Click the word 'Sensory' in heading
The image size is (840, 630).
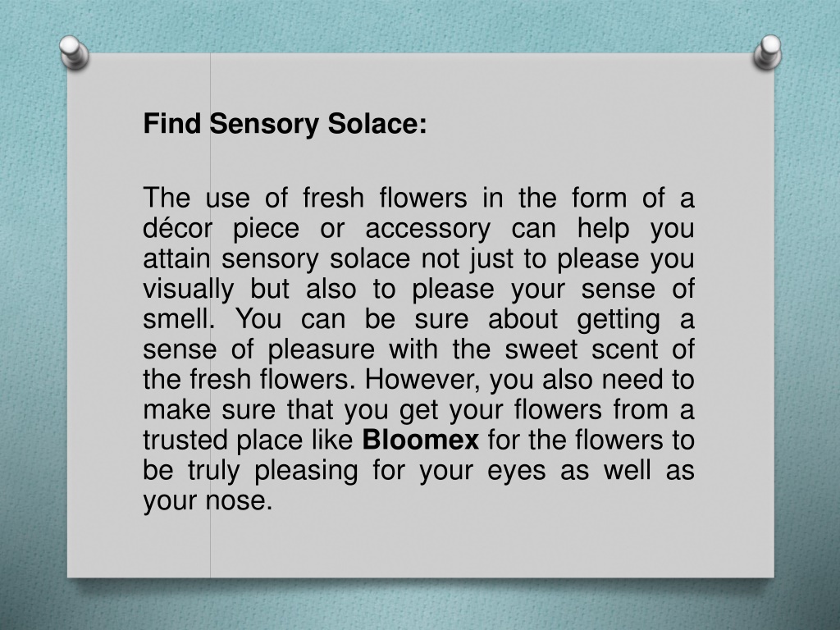click(x=264, y=125)
